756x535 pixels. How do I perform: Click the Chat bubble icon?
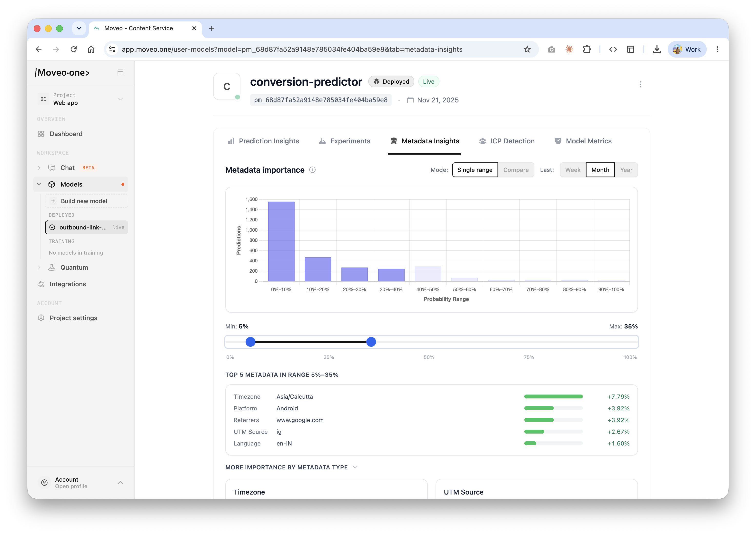tap(52, 168)
